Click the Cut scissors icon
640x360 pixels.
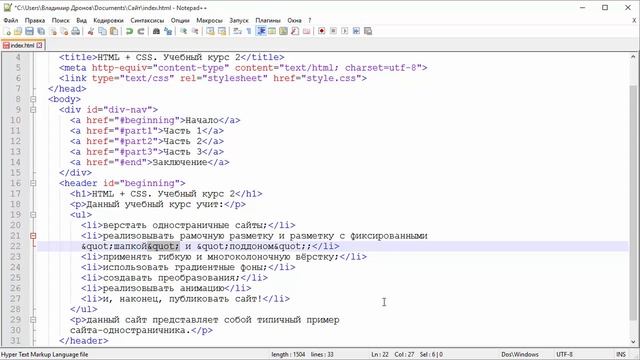(91, 31)
